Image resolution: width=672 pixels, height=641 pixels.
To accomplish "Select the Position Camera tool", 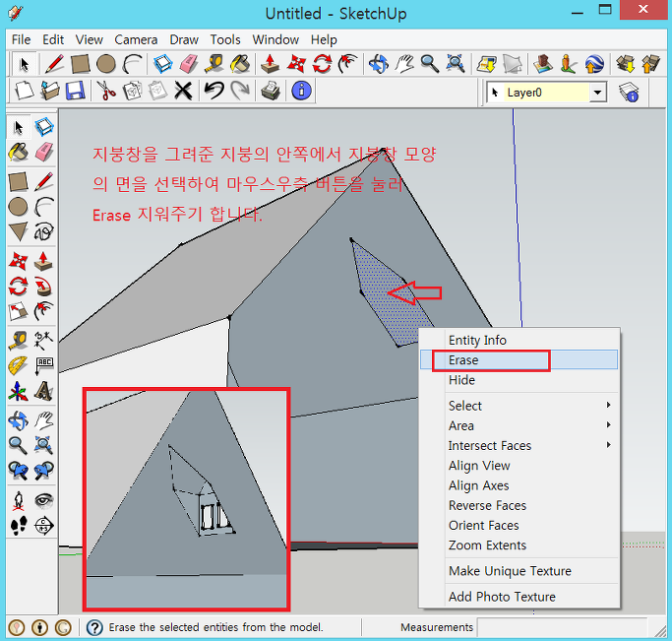I will pos(18,500).
